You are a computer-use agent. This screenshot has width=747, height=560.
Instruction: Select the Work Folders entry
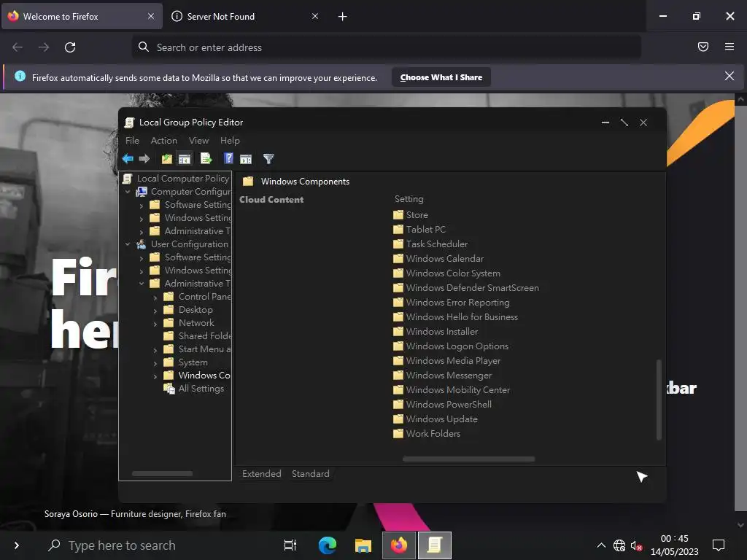coord(427,433)
